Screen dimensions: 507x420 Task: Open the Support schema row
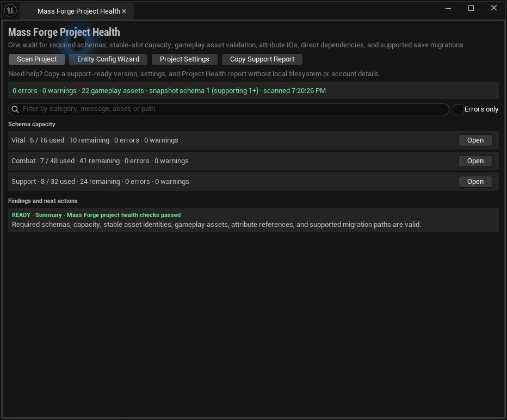tap(475, 182)
